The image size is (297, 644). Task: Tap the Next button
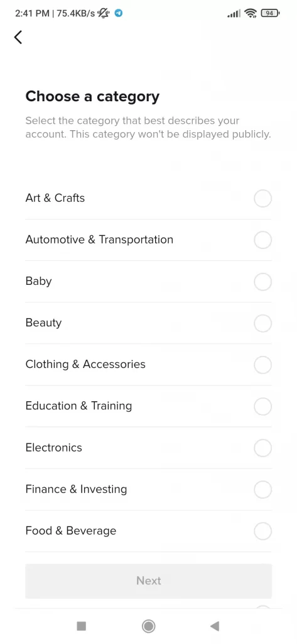(148, 580)
